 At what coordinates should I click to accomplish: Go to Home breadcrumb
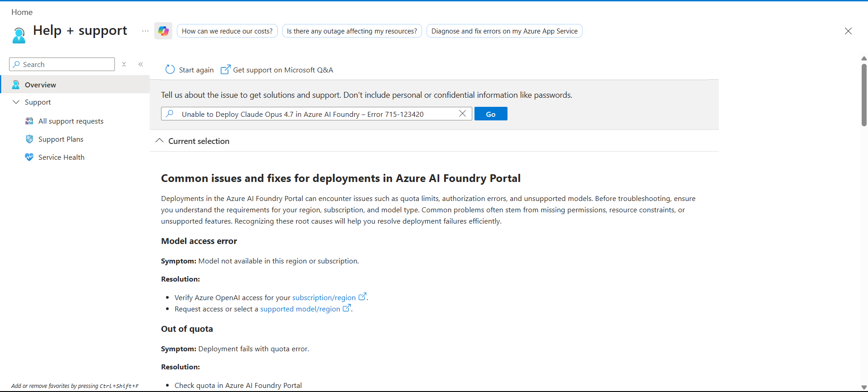point(22,12)
